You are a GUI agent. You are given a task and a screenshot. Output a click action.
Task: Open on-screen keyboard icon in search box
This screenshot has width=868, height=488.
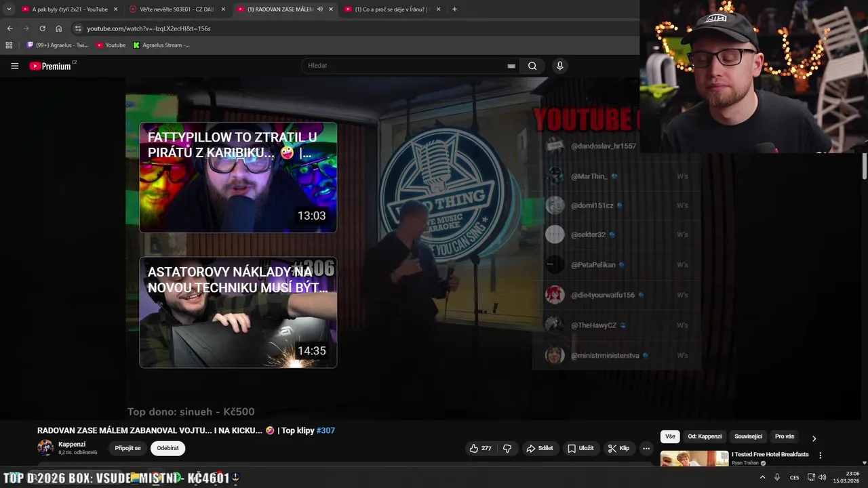tap(511, 66)
